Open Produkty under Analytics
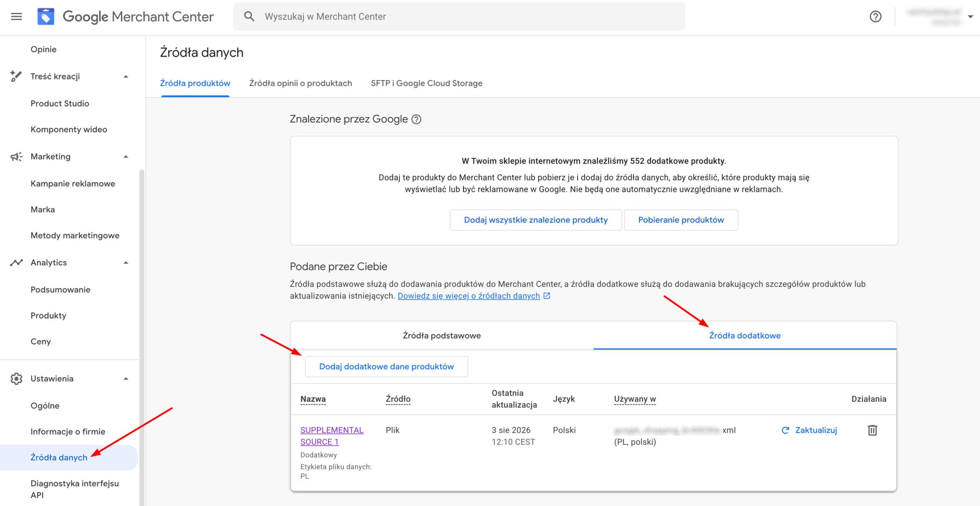The image size is (980, 506). click(49, 316)
